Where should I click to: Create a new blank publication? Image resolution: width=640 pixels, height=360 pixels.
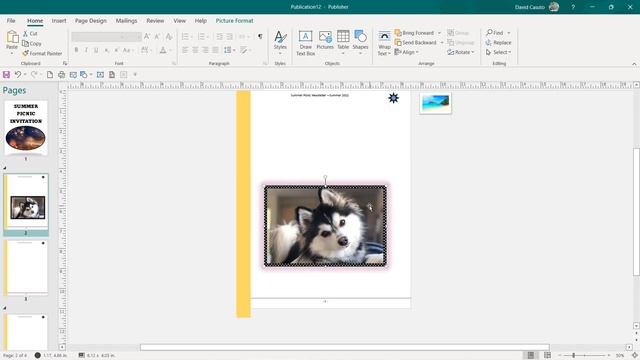[50, 75]
